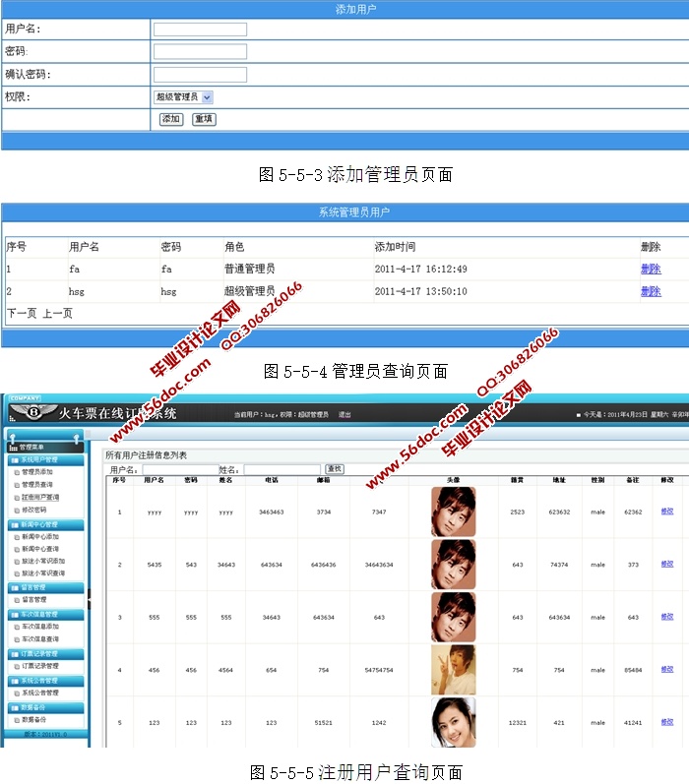Click 修改 link for user 555

click(667, 617)
